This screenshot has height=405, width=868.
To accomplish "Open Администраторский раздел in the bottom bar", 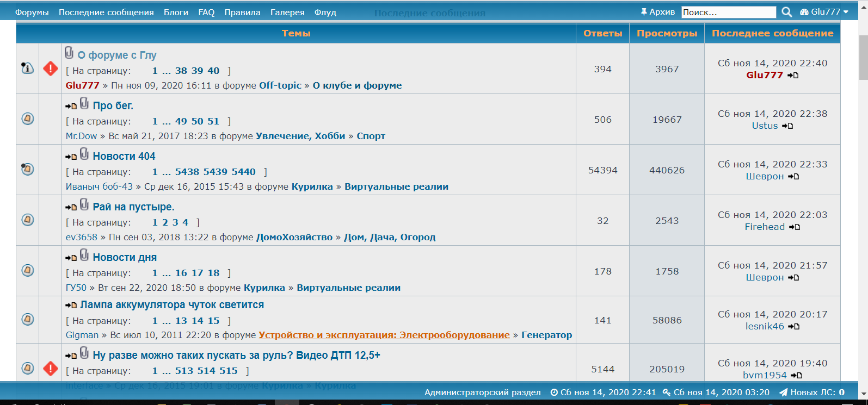I will coord(483,392).
